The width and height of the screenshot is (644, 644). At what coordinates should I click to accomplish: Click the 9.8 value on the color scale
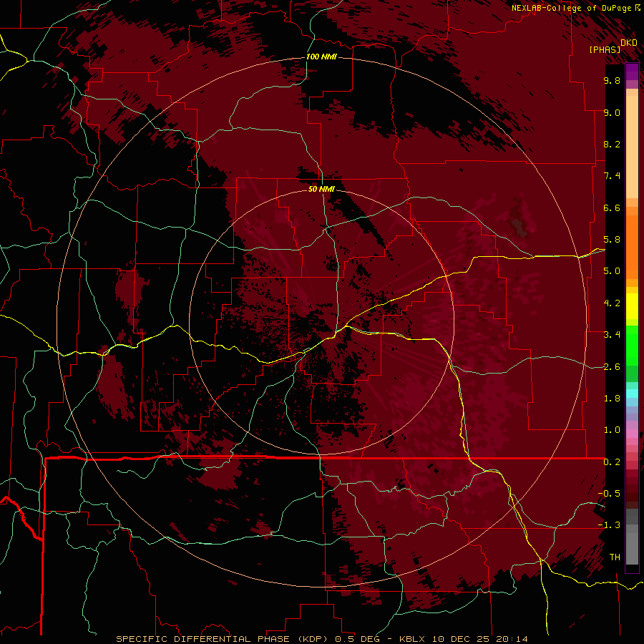pos(612,80)
